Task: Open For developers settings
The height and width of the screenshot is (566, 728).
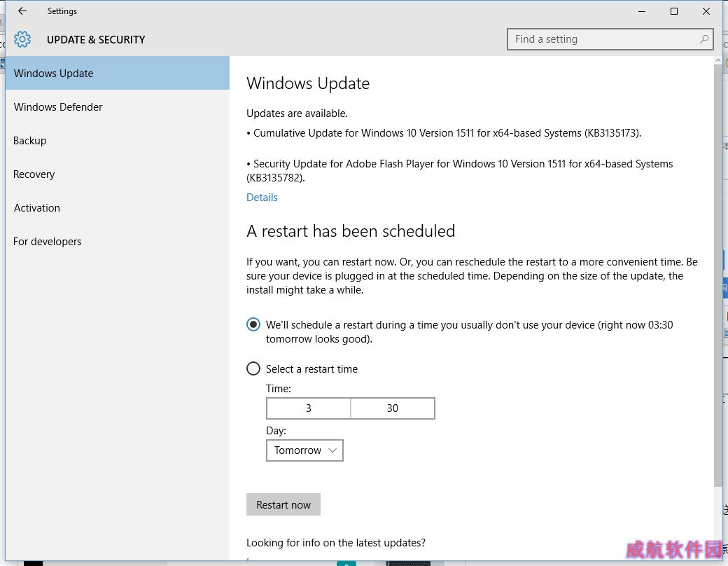Action: pos(118,242)
